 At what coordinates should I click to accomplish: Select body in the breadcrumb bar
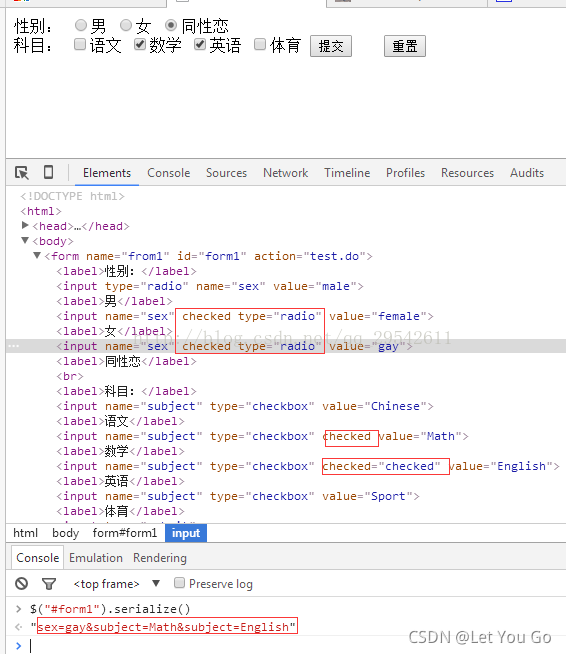tap(65, 533)
